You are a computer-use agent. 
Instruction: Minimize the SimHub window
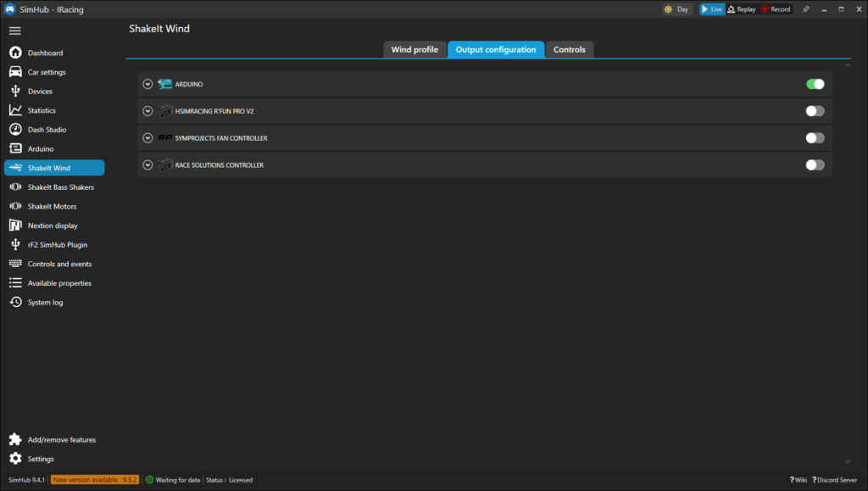click(x=824, y=9)
